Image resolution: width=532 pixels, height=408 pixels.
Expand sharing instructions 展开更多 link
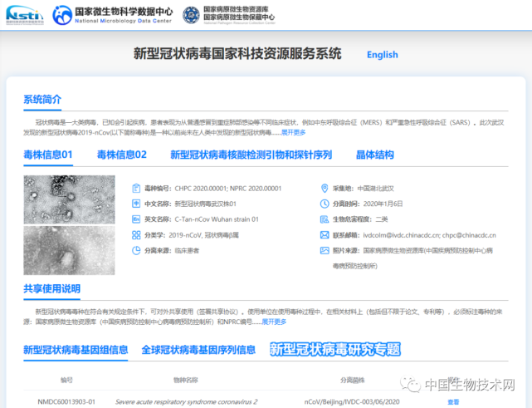[x=274, y=322]
